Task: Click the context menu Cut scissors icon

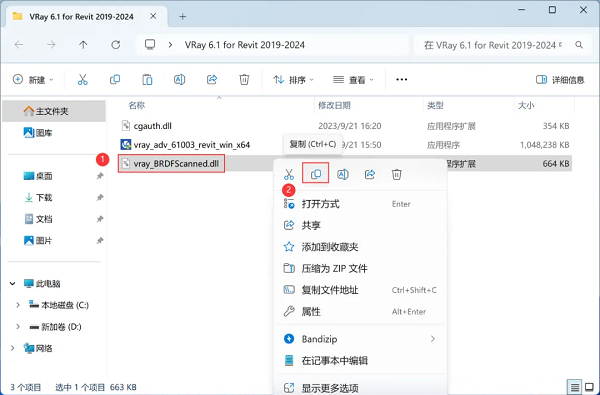Action: coord(289,175)
